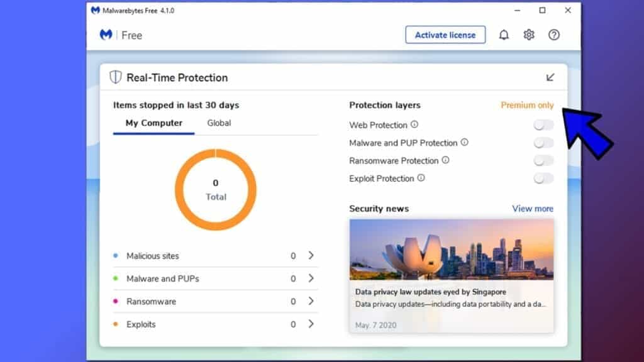The width and height of the screenshot is (644, 362).
Task: Click the Real-Time Protection shield icon
Action: [116, 77]
